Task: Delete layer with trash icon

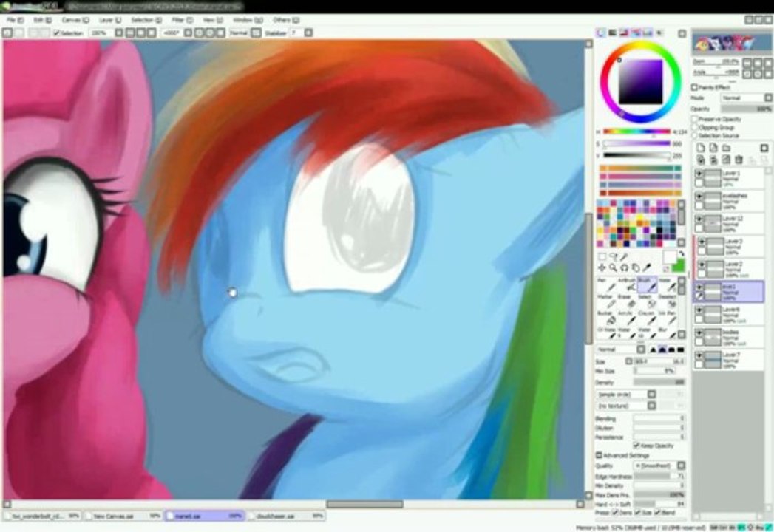Action: click(x=739, y=160)
